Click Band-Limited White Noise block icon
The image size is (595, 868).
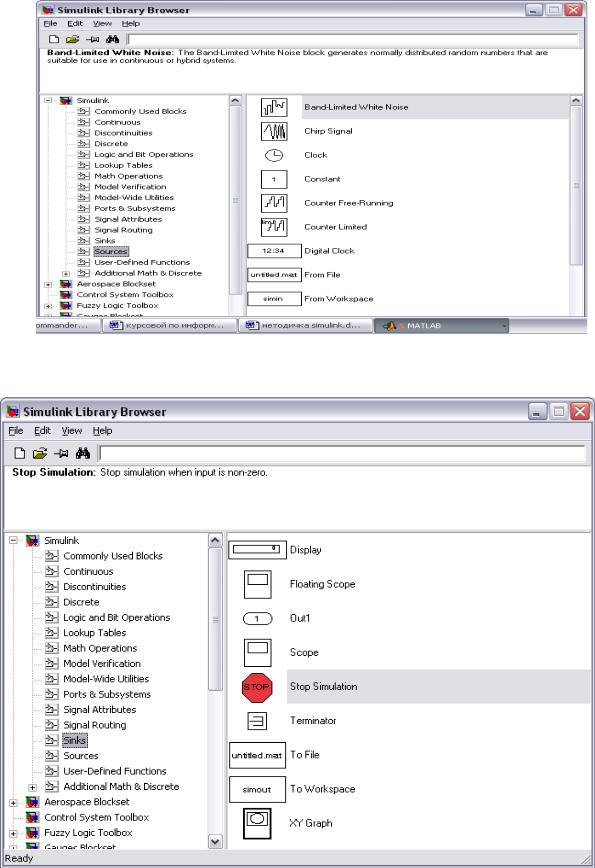[274, 107]
